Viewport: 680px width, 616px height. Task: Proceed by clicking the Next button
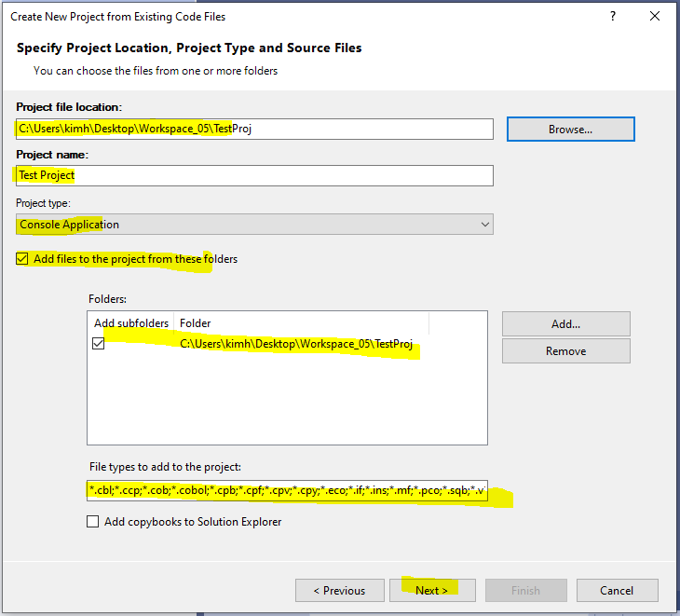click(x=431, y=590)
